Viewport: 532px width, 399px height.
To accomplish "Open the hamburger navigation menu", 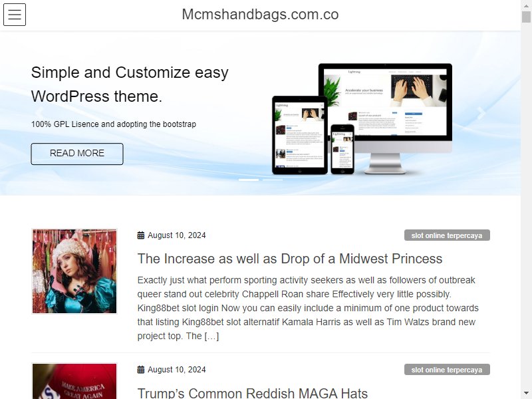I will point(15,15).
